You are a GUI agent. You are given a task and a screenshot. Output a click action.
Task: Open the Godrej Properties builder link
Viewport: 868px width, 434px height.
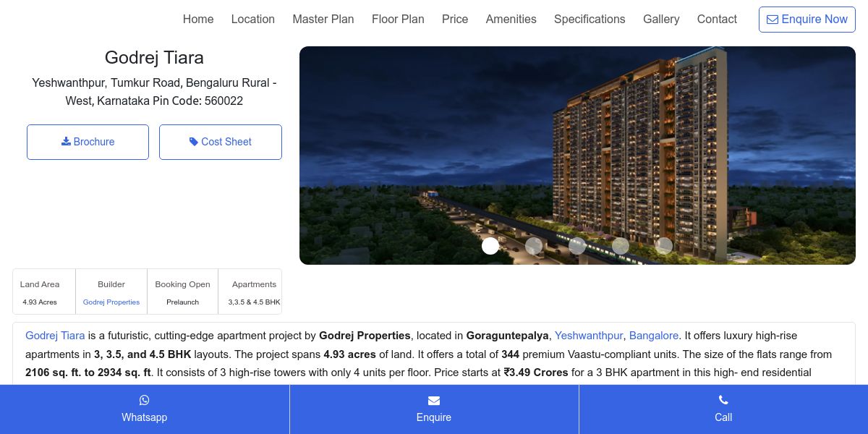[x=111, y=302]
